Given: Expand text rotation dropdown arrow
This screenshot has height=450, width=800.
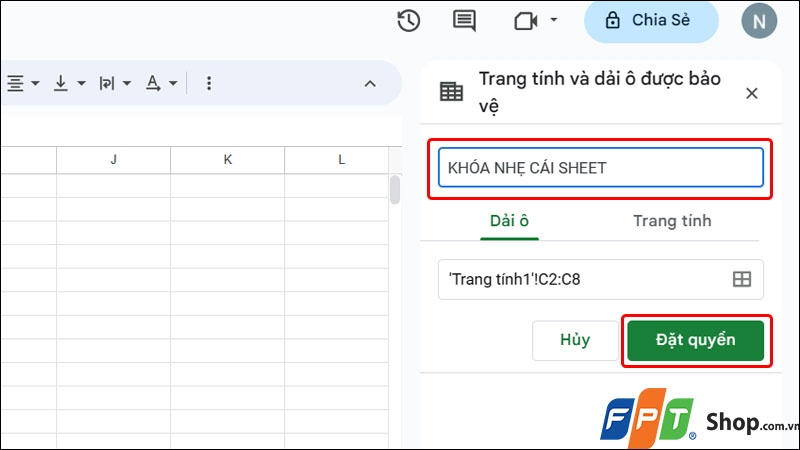Looking at the screenshot, I should point(173,83).
